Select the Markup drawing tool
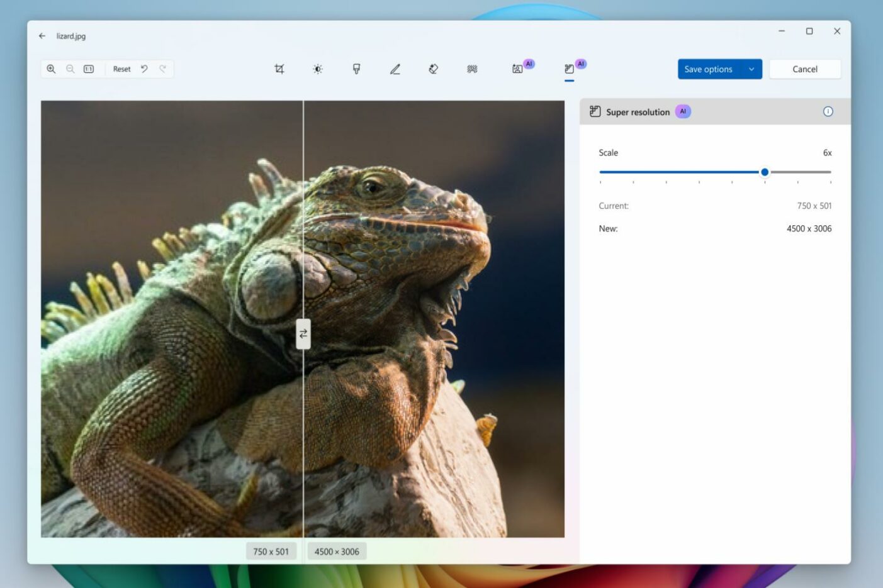 (395, 69)
